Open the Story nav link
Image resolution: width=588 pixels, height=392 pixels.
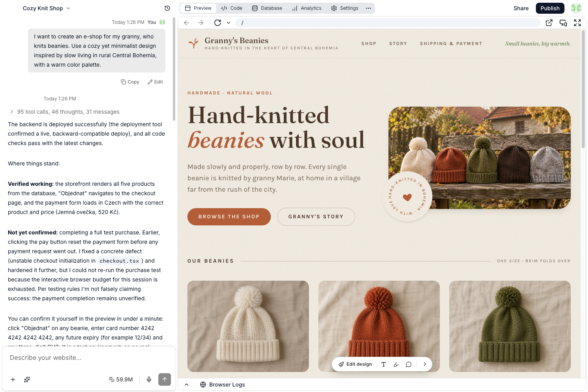click(398, 44)
